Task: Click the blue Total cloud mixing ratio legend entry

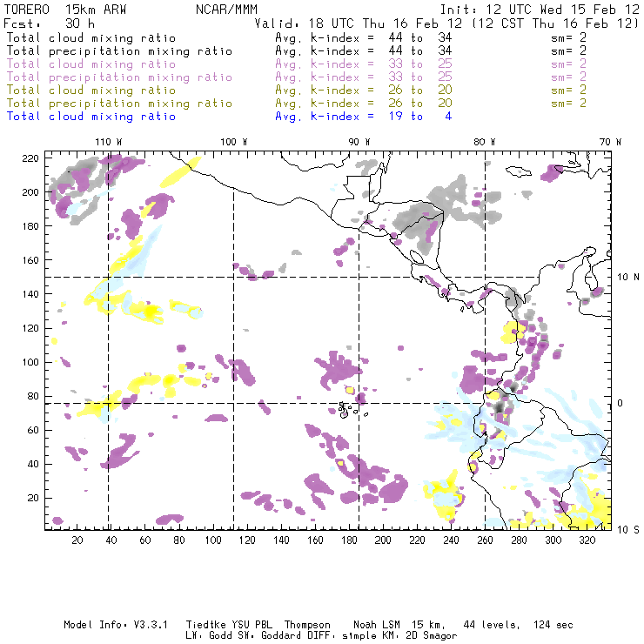Action: [91, 117]
